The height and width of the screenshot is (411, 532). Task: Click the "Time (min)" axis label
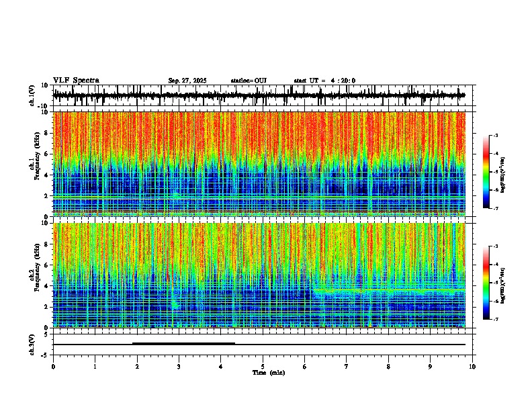point(269,373)
